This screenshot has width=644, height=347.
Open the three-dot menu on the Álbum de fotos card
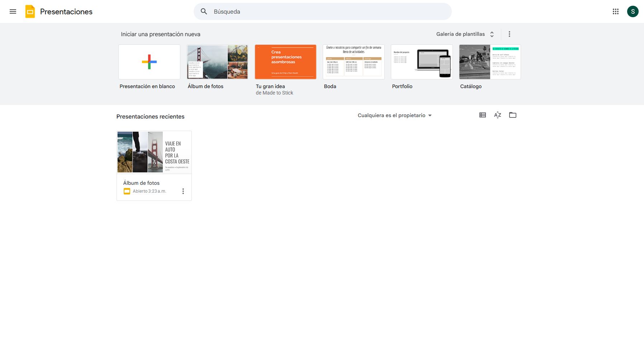tap(183, 191)
